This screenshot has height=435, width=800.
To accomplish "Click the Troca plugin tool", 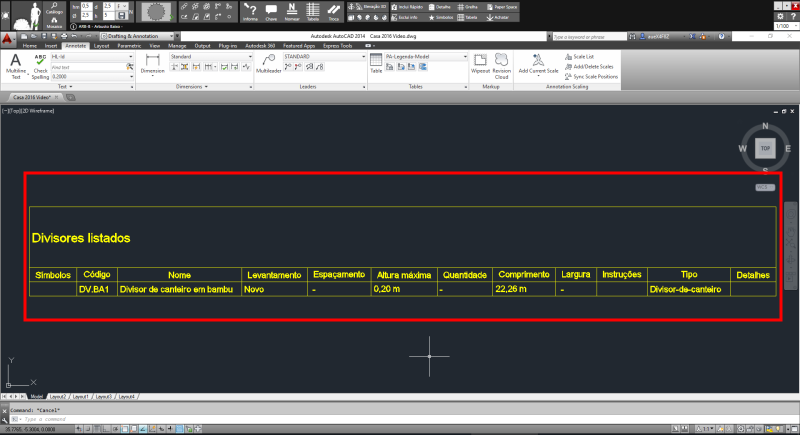I will [x=334, y=12].
